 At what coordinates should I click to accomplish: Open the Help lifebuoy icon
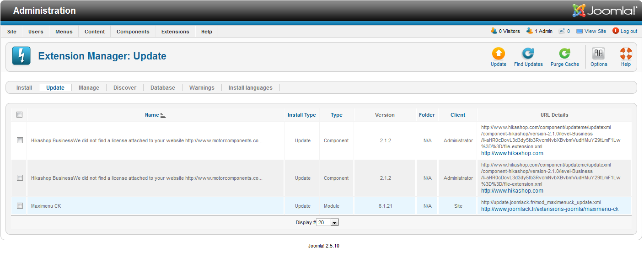[x=626, y=54]
